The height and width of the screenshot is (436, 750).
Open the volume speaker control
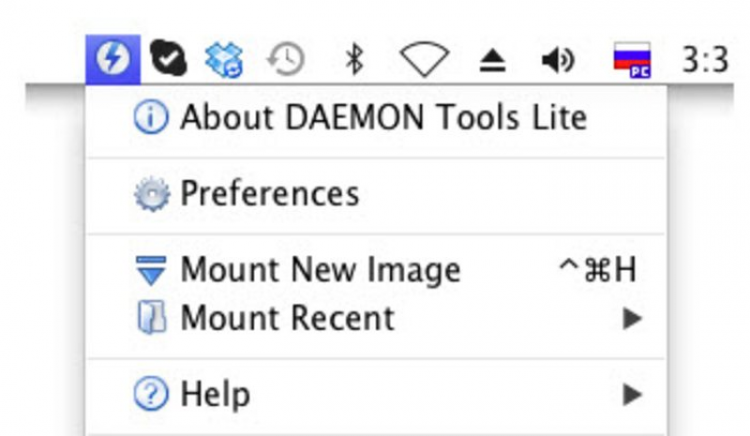[x=558, y=62]
